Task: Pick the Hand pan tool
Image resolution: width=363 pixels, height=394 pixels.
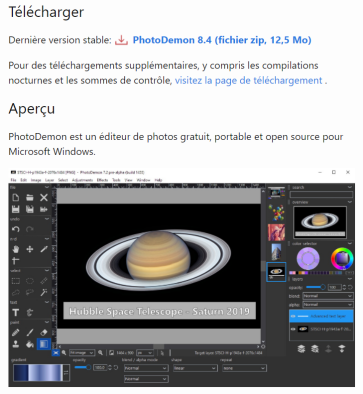Action: point(16,249)
